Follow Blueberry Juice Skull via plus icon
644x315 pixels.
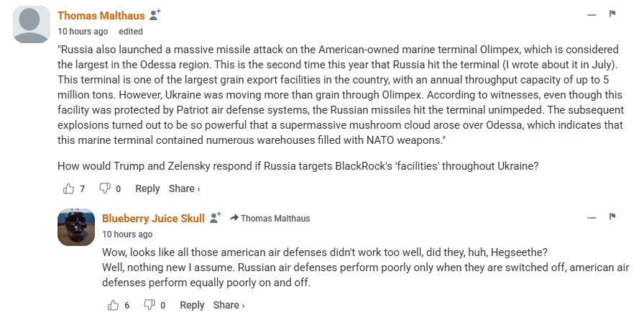215,217
